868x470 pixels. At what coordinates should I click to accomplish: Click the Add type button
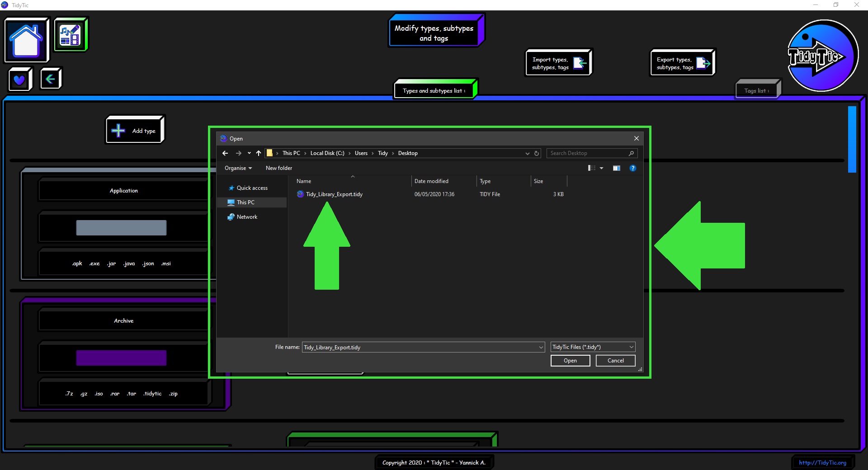[135, 130]
